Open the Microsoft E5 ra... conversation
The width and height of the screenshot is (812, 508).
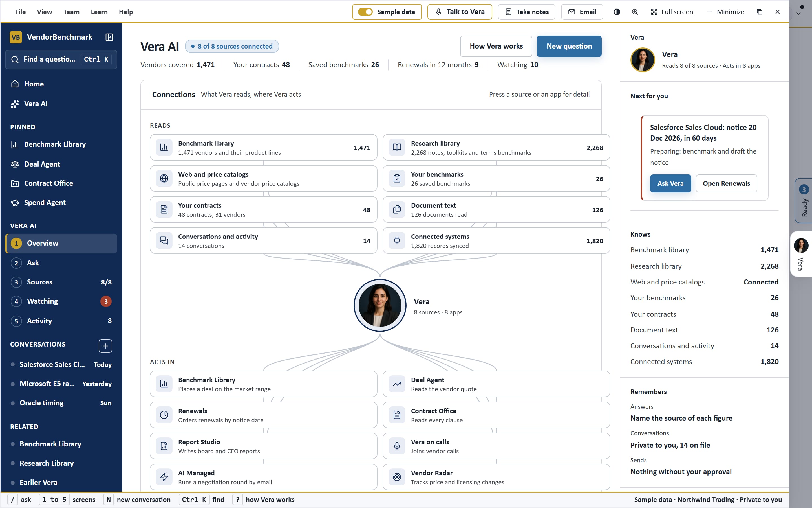(61, 384)
